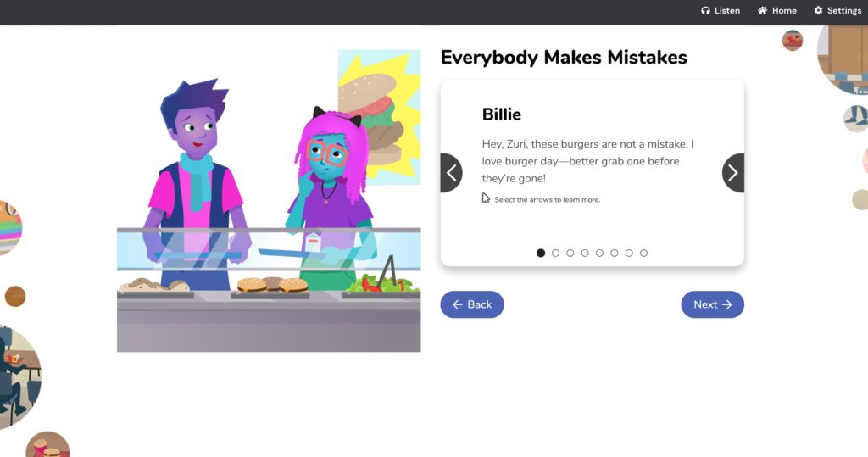Go to previous dialogue with left chevron
The image size is (868, 457).
click(451, 173)
